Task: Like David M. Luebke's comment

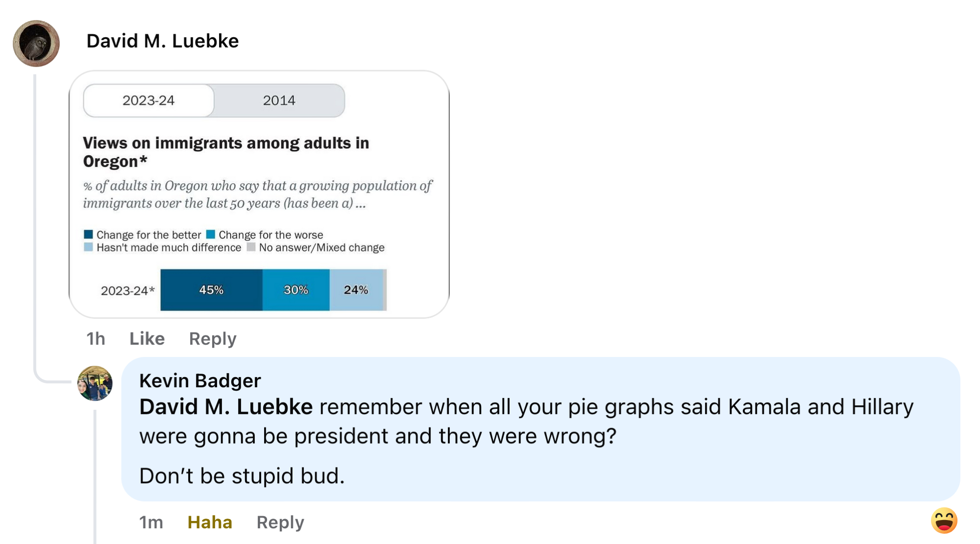Action: click(147, 338)
